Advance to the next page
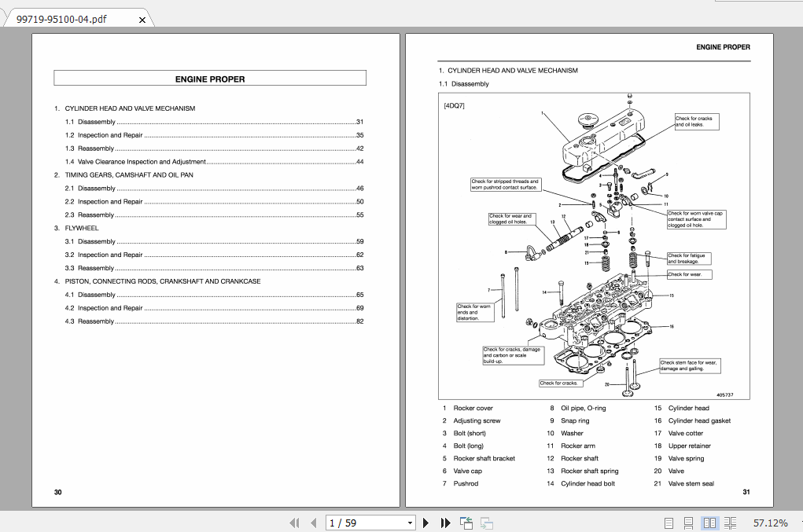The height and width of the screenshot is (532, 803). tap(425, 523)
